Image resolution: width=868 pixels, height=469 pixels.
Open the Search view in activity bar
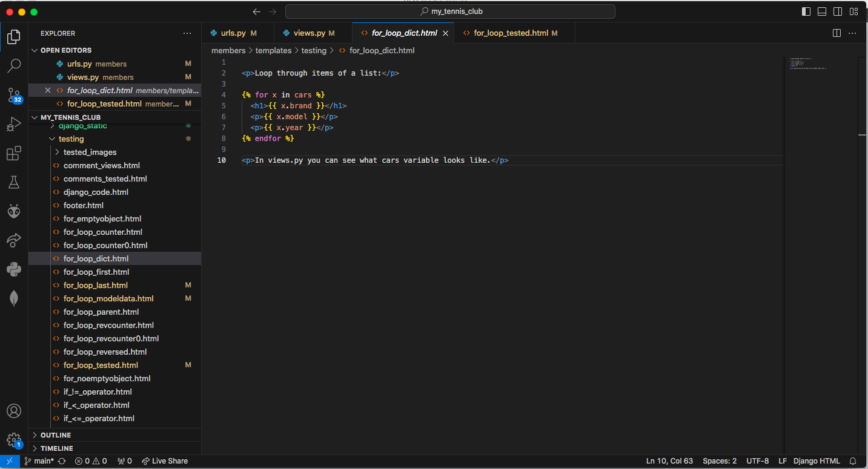tap(14, 65)
